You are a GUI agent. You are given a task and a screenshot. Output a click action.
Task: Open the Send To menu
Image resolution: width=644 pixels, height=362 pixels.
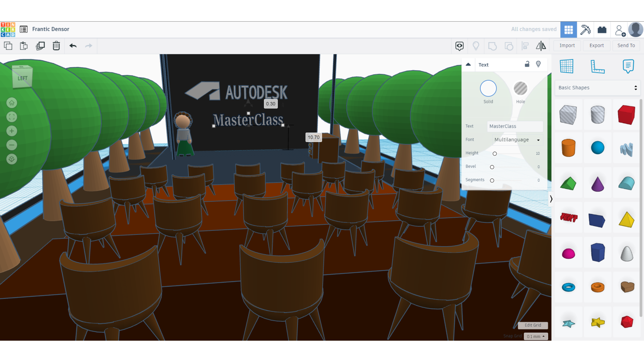coord(626,45)
